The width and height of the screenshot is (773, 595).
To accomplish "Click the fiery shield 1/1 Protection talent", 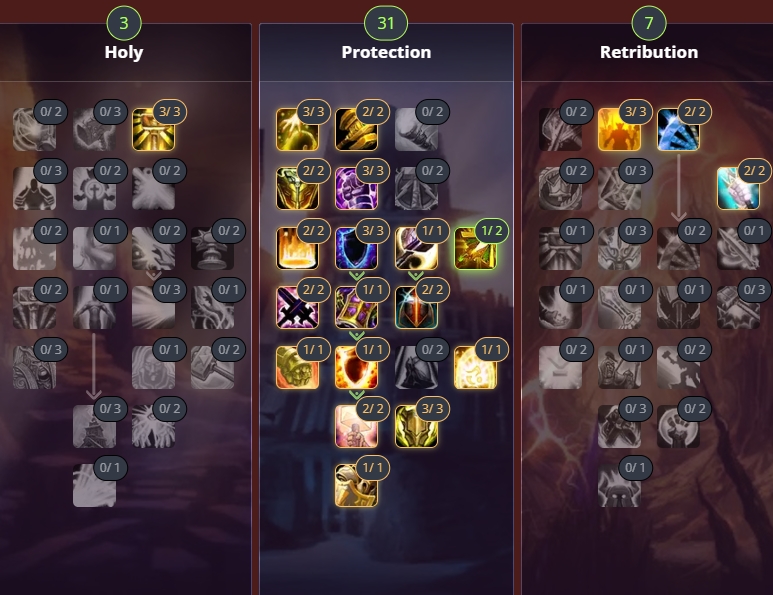I will click(x=356, y=367).
